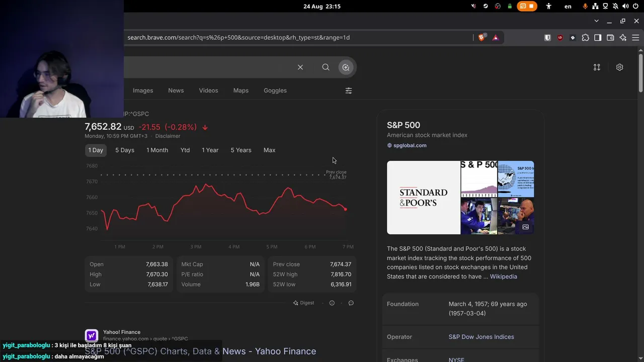Click the date and time '24 Aug 23:15'
Viewport: 644px width, 362px height.
322,7
